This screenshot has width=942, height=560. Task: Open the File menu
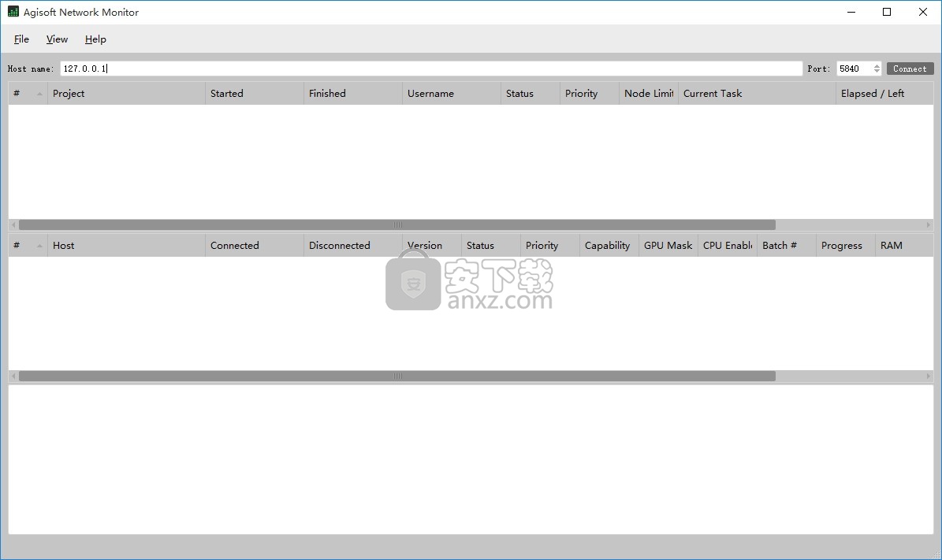[21, 39]
